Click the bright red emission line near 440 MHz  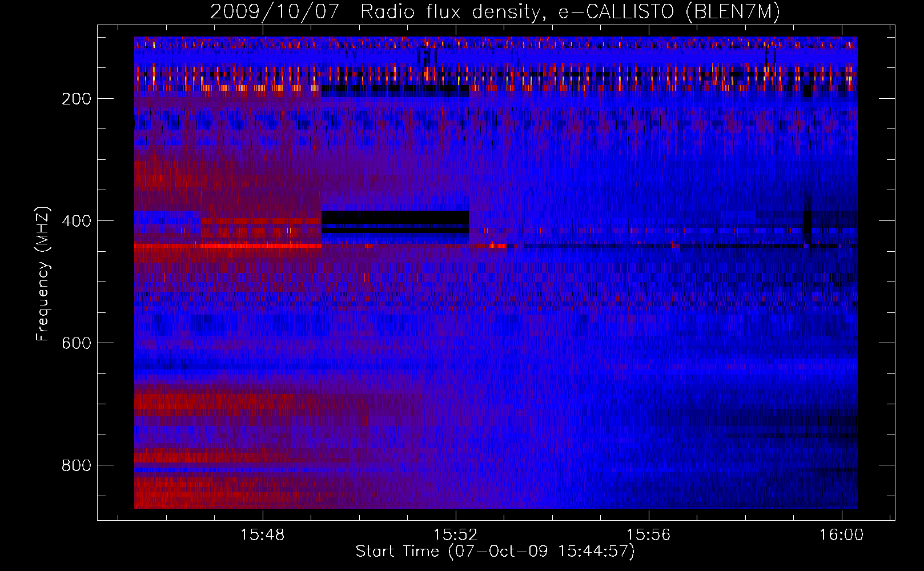click(x=228, y=246)
